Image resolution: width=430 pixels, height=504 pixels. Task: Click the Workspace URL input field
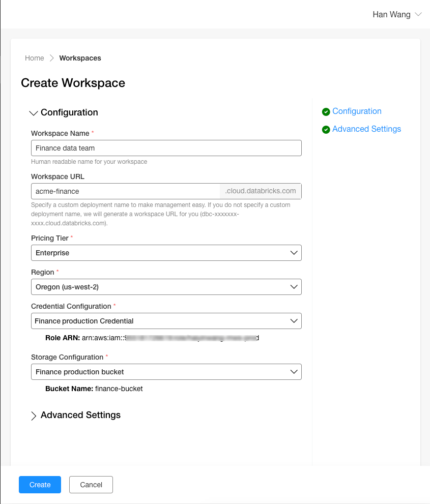coord(125,191)
